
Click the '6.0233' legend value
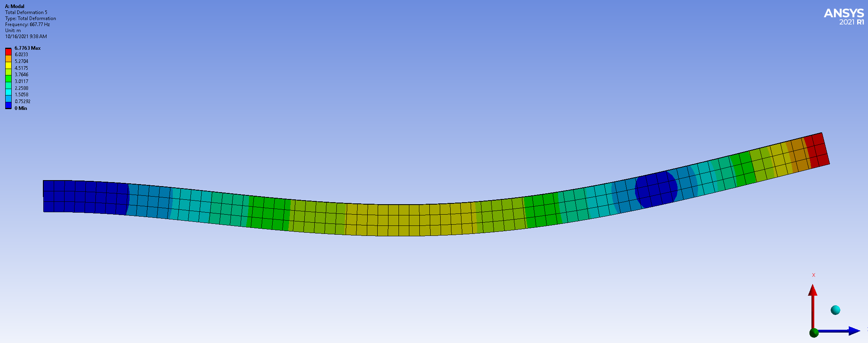coord(21,55)
